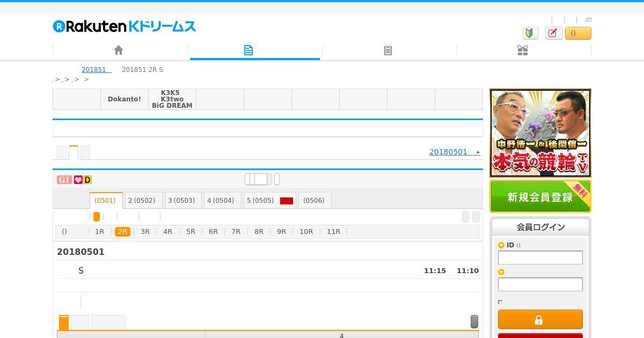Select race 7R
The width and height of the screenshot is (644, 338).
[236, 232]
